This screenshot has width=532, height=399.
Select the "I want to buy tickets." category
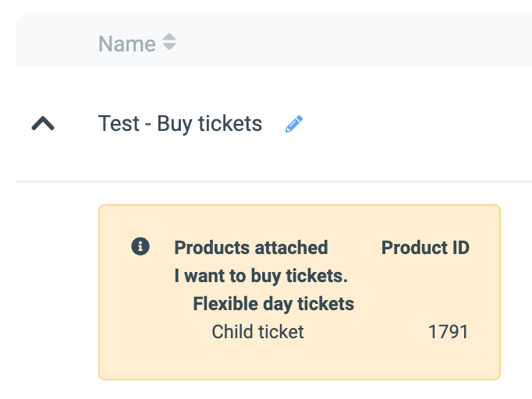tap(261, 276)
